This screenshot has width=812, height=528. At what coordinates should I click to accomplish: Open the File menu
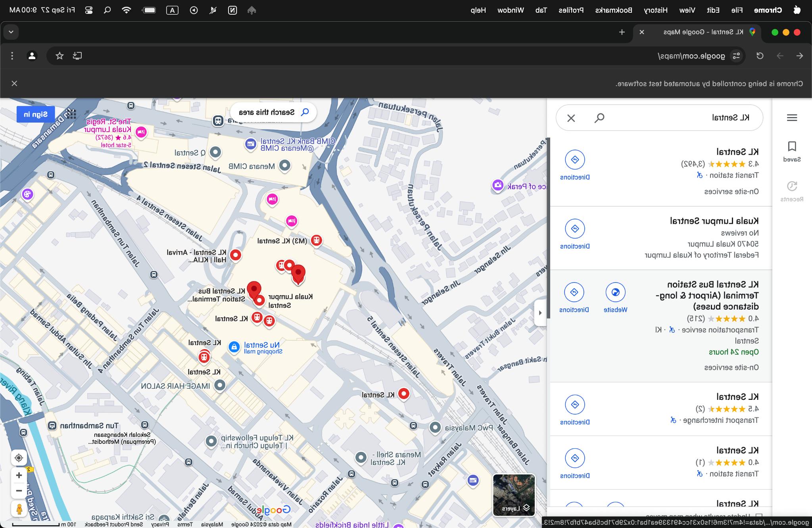click(x=737, y=10)
